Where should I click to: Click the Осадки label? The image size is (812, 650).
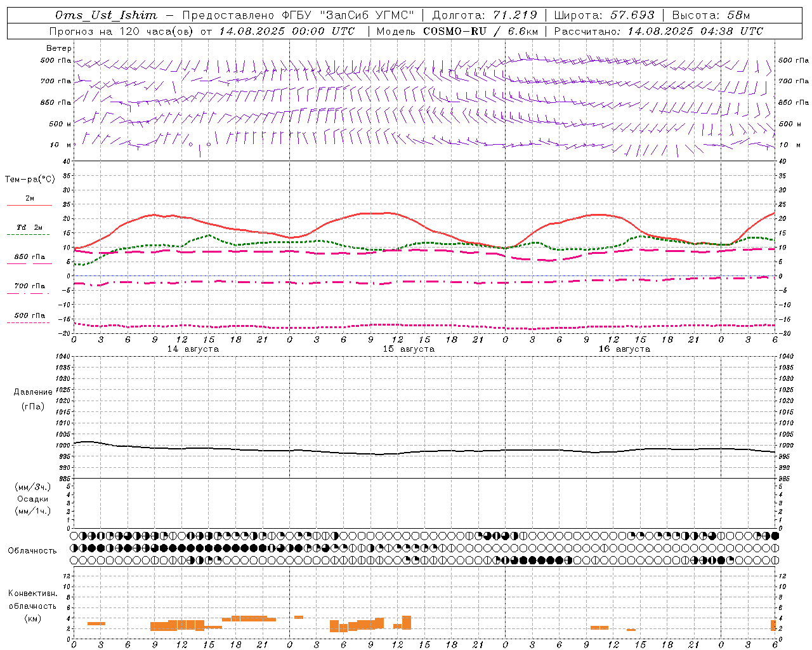click(33, 499)
